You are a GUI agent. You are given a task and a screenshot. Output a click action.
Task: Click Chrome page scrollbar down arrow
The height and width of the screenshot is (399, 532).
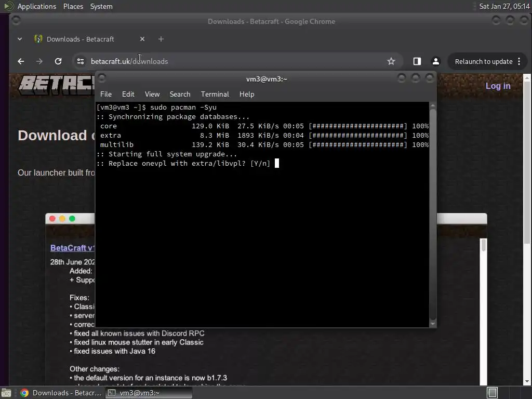[x=527, y=381]
